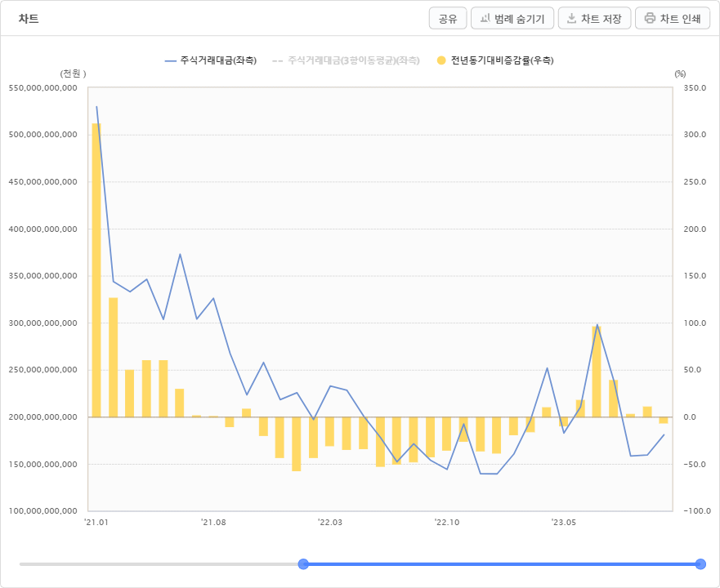The width and height of the screenshot is (720, 588).
Task: Click the 350.0 right axis value
Action: click(x=695, y=87)
